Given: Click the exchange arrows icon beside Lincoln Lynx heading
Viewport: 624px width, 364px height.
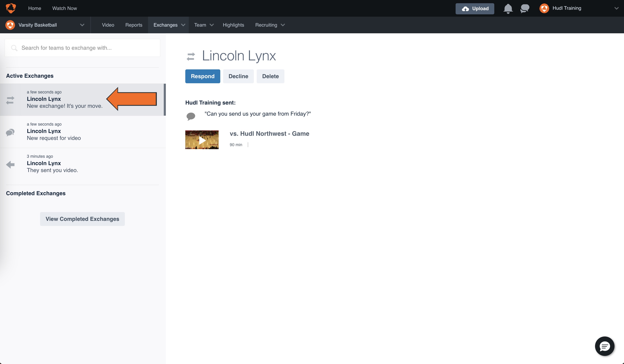Looking at the screenshot, I should click(x=191, y=56).
